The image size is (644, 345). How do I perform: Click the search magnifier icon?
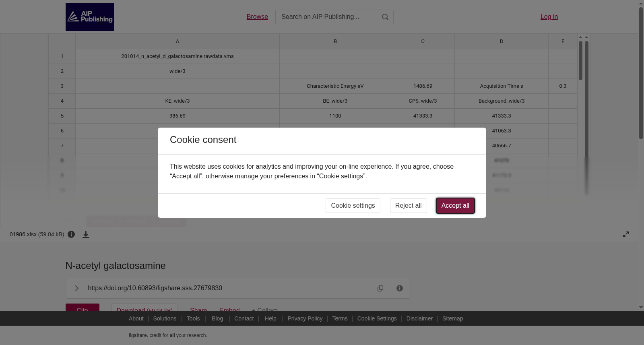(385, 17)
